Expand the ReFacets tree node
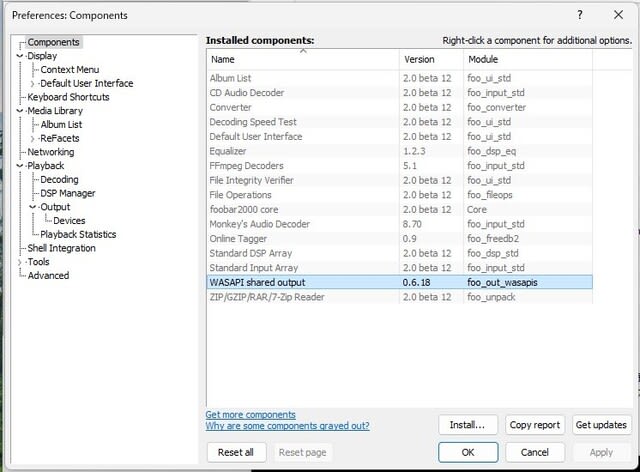Viewport: 640px width, 472px height. coord(32,138)
